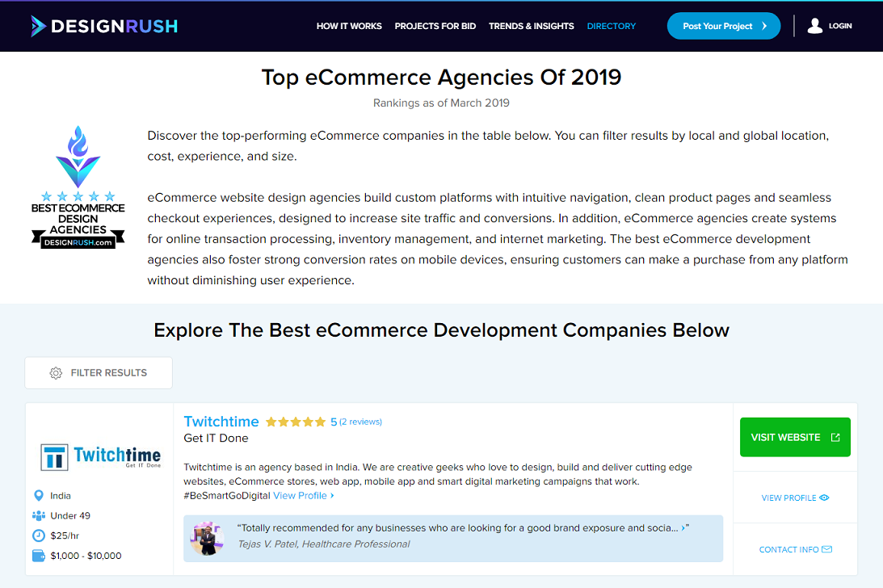Click the envelope icon beside Contact Info
883x588 pixels.
(x=826, y=549)
